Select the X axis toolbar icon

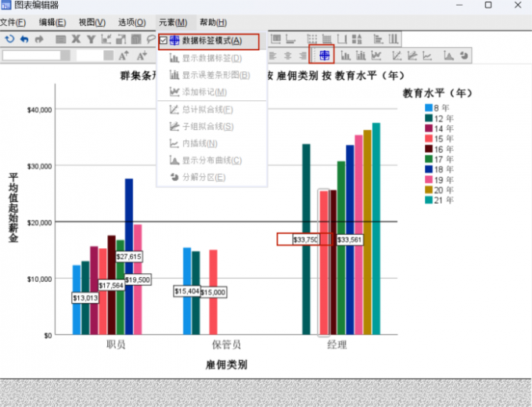pos(77,39)
